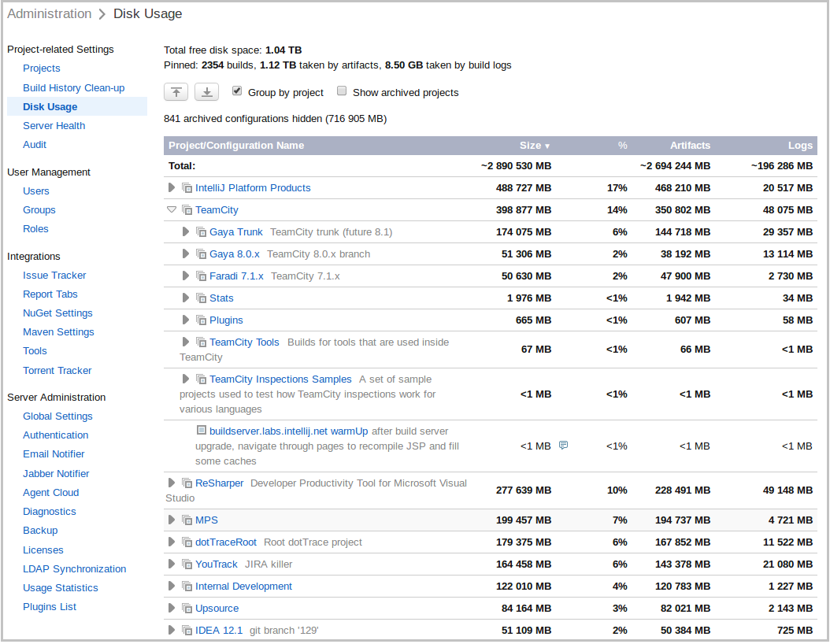
Task: Enable Show archived projects
Action: [x=342, y=91]
